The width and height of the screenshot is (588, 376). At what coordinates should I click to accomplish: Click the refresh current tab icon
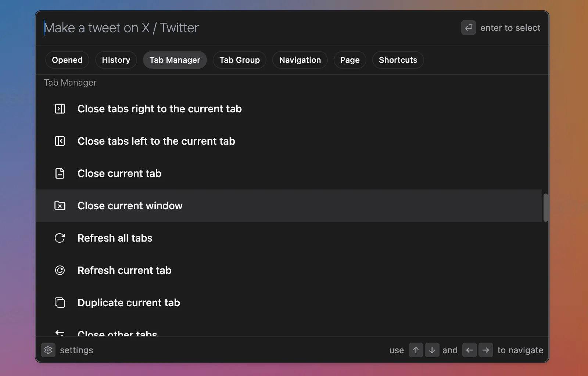[60, 270]
